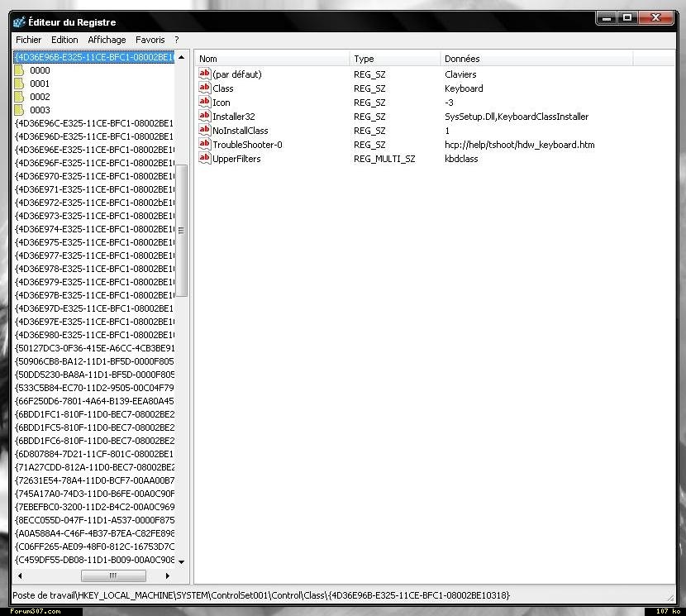Click the tree horizontal scroll right arrow
This screenshot has width=686, height=616.
coord(168,575)
